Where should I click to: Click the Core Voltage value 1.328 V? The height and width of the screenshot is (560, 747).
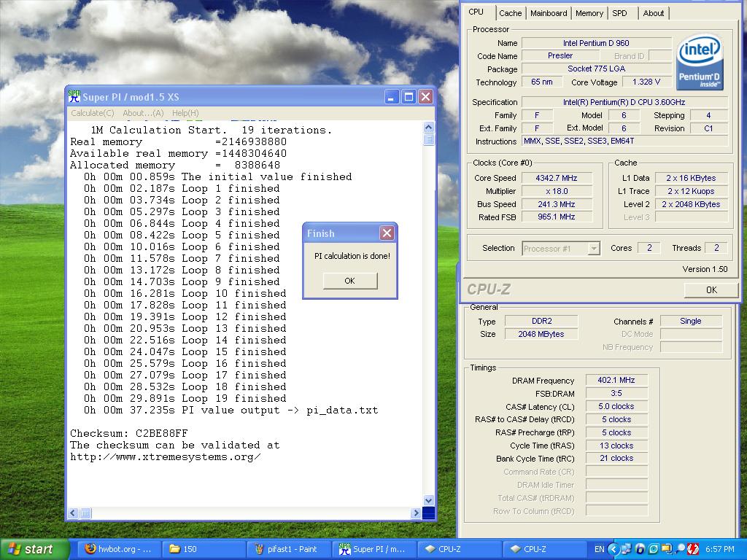(646, 82)
